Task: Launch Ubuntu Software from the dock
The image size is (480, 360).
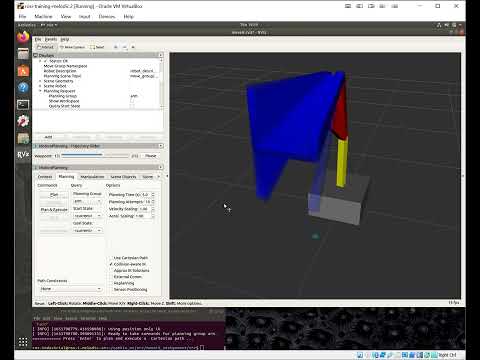Action: [x=23, y=71]
